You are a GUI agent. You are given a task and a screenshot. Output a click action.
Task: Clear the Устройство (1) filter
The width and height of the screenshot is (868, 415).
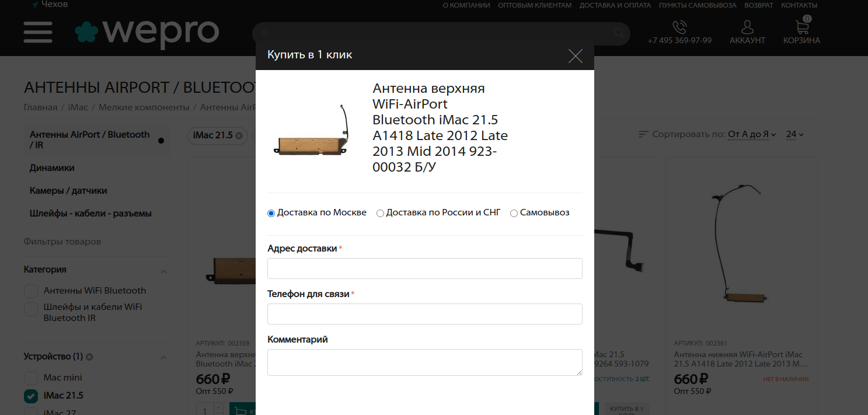pos(89,357)
